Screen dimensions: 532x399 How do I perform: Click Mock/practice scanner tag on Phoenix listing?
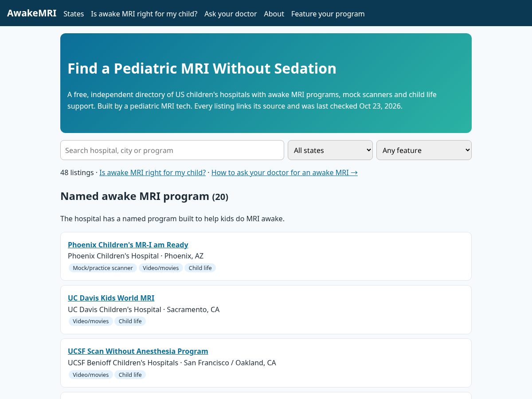pos(103,268)
